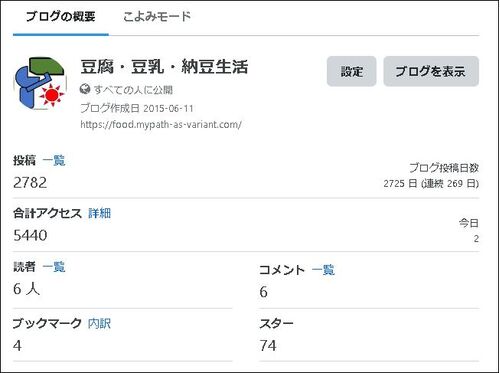The image size is (500, 373).
Task: Click the bookmark count 4
Action: [x=17, y=346]
